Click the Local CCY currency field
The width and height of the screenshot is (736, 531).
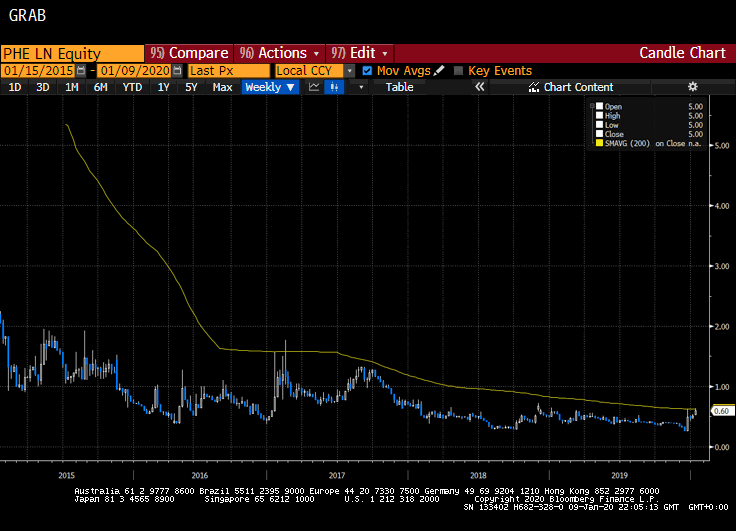pos(310,71)
